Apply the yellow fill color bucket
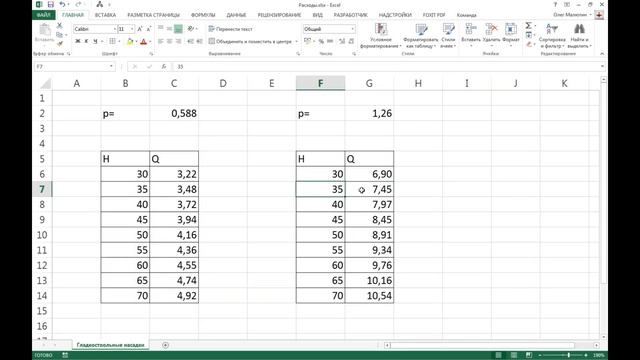 [x=130, y=41]
